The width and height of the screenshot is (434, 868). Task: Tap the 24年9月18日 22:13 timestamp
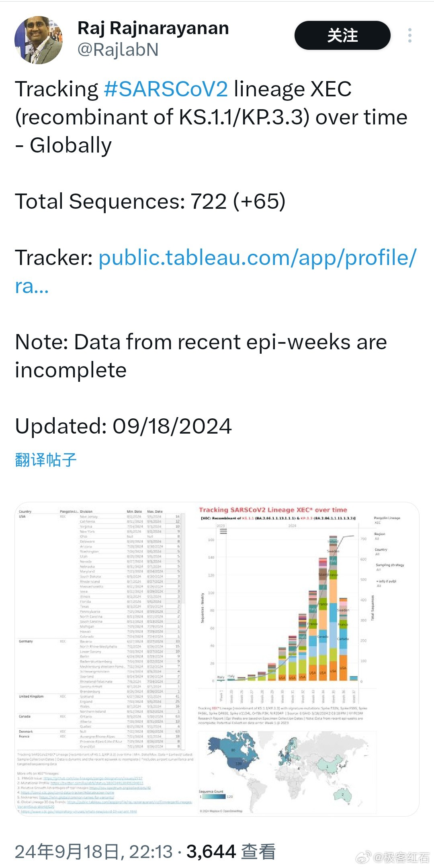pyautogui.click(x=94, y=851)
